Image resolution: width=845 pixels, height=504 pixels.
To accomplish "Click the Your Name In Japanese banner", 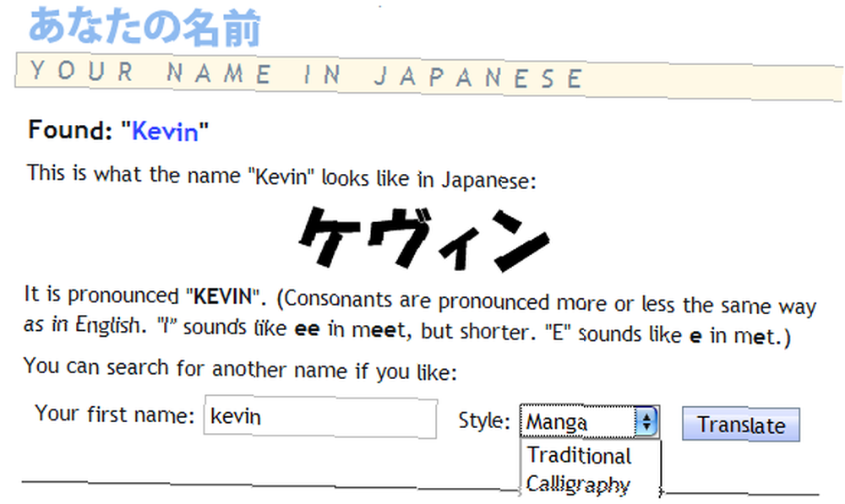I will [428, 77].
